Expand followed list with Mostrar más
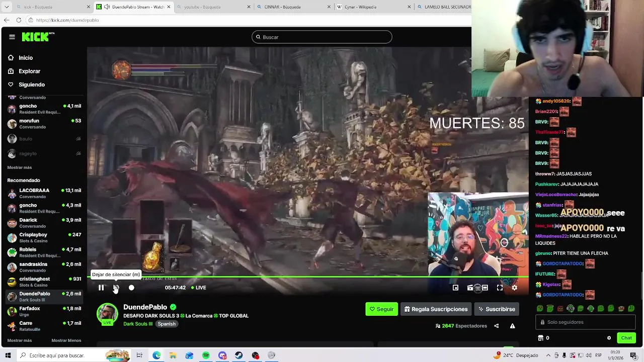 (x=20, y=167)
